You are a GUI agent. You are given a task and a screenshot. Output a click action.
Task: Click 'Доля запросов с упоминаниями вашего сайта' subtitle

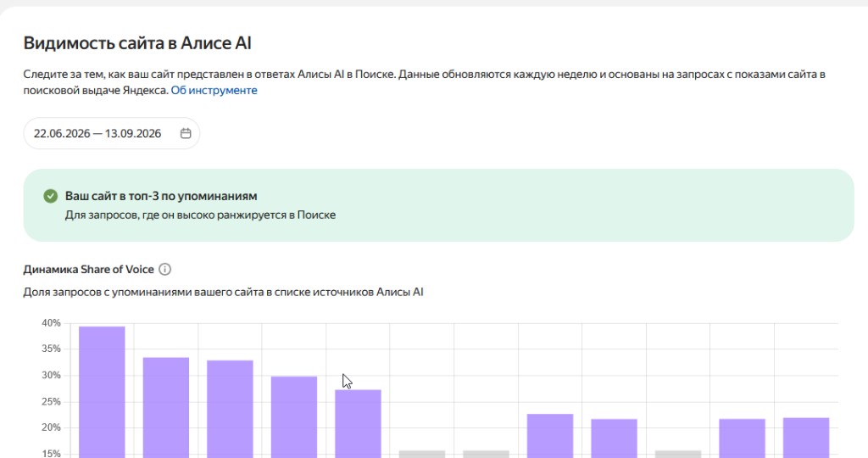pos(223,292)
